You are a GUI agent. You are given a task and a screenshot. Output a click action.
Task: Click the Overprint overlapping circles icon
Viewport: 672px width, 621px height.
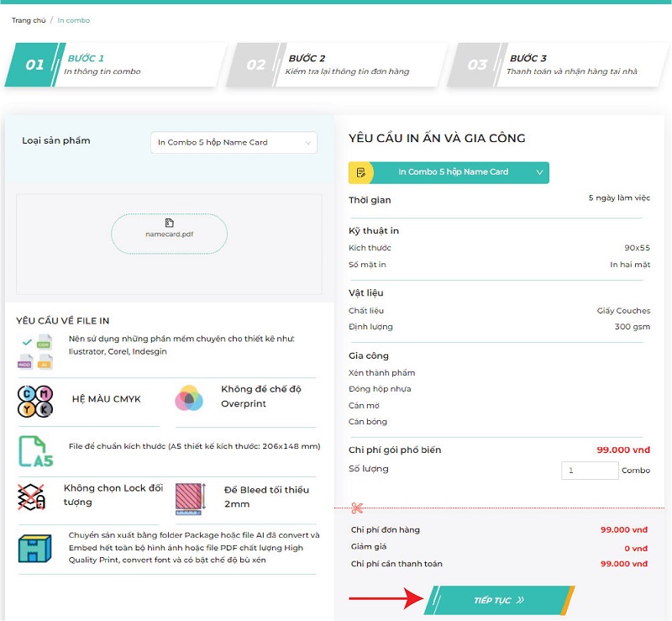[x=189, y=398]
